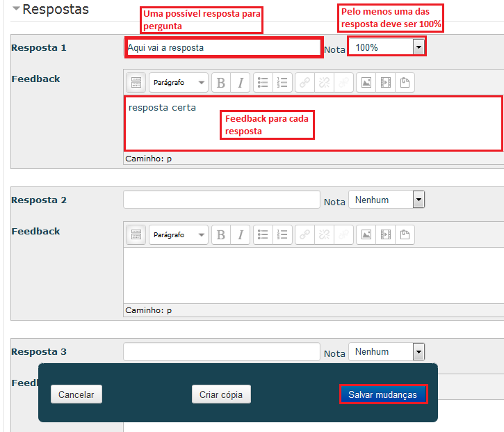Insert bulleted list in Resposta 1 feedback

[x=263, y=83]
